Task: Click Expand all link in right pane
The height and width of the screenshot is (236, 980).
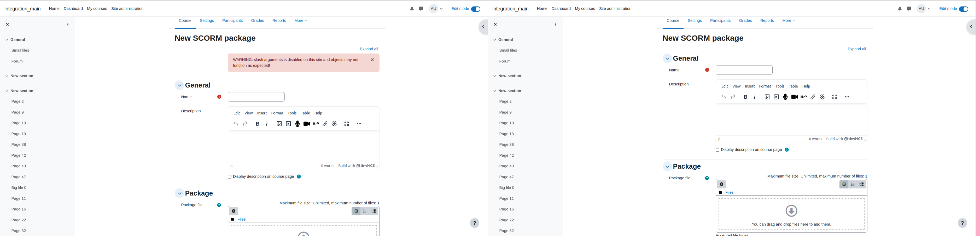Action: 857,49
